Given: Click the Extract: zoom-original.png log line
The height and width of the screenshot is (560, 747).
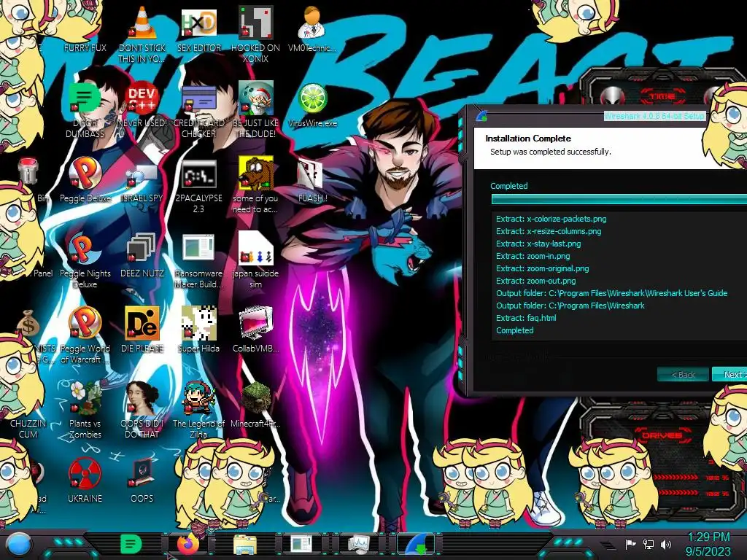Looking at the screenshot, I should (542, 268).
